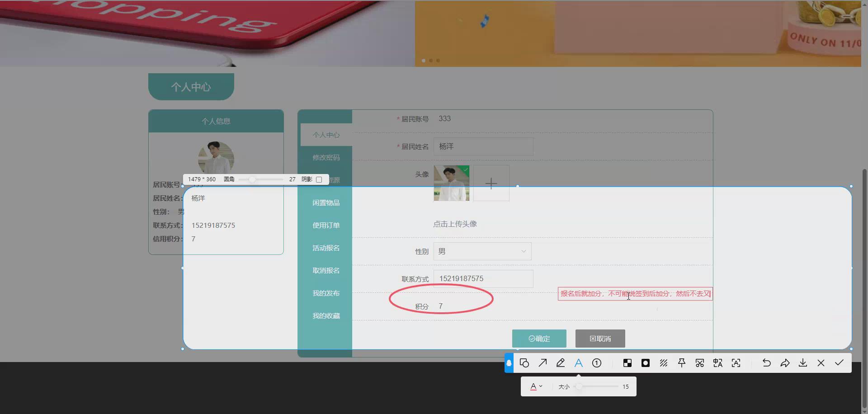868x414 pixels.
Task: Open the text color dropdown
Action: point(536,386)
